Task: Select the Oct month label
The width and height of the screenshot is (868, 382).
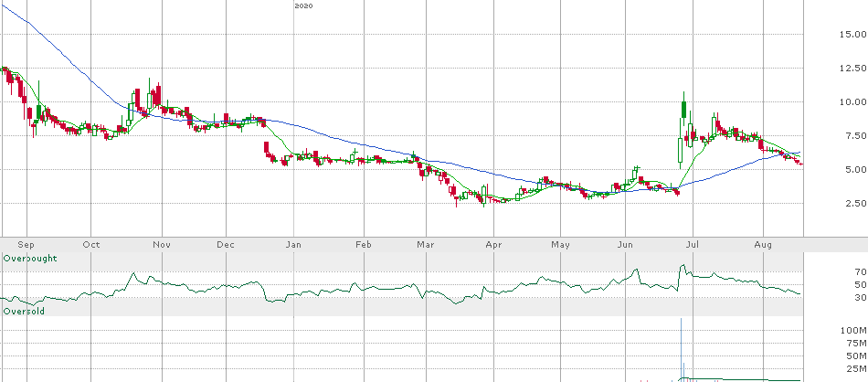Action: coord(90,245)
